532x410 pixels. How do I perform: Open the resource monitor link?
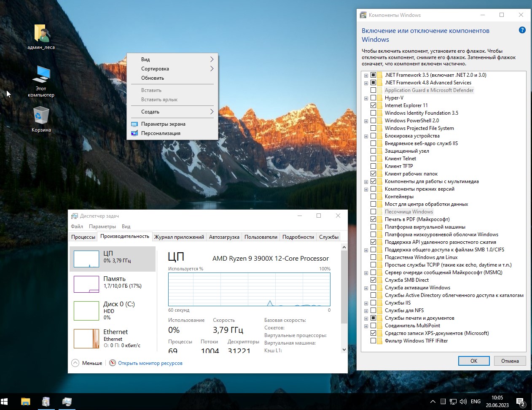[150, 363]
